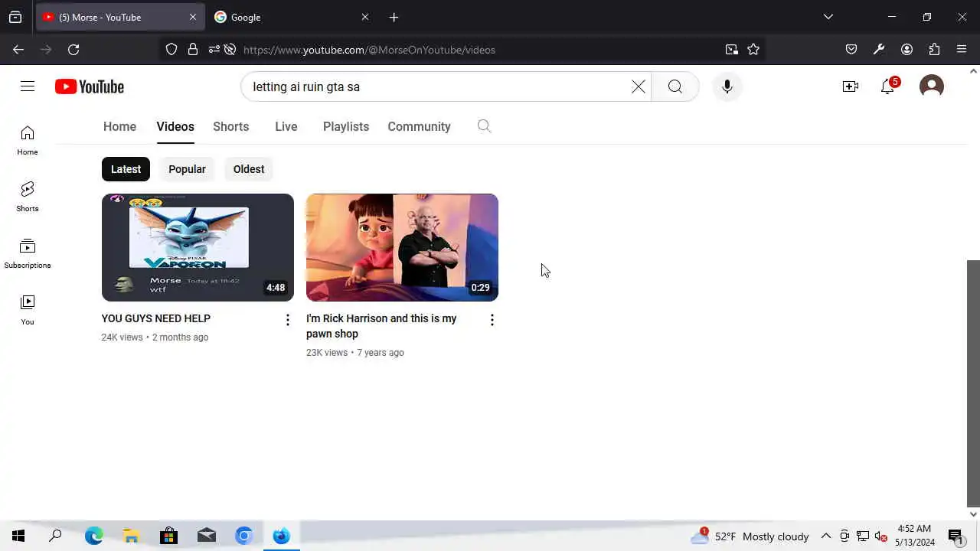Open the Firefox account icon

(x=906, y=50)
